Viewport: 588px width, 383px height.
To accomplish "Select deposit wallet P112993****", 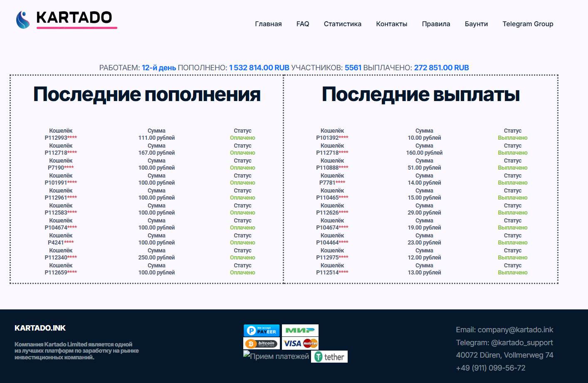I will (61, 138).
